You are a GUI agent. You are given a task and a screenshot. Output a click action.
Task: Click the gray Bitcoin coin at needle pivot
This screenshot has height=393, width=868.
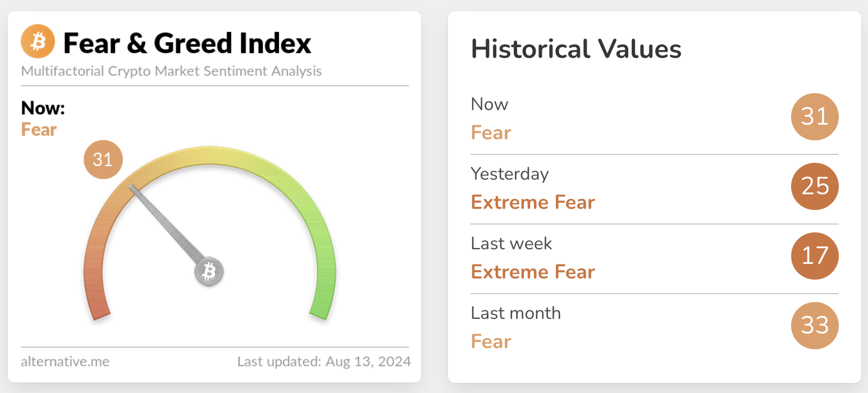[x=209, y=272]
